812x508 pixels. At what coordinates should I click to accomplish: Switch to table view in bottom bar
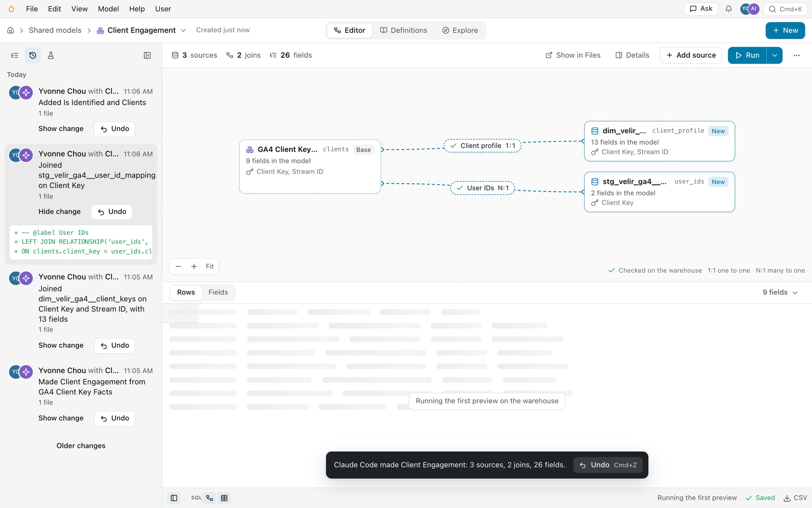pos(224,498)
